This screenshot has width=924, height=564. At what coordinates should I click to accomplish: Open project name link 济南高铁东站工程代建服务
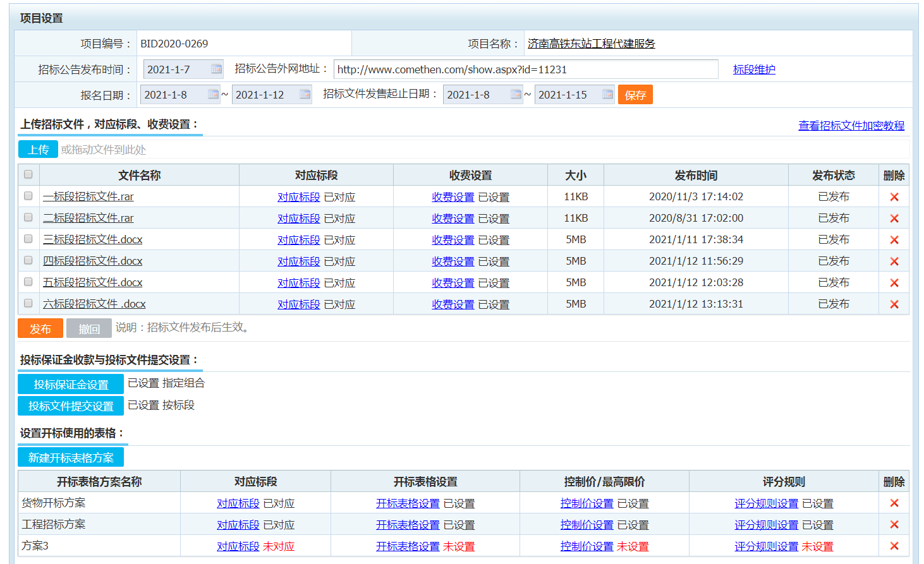point(592,44)
